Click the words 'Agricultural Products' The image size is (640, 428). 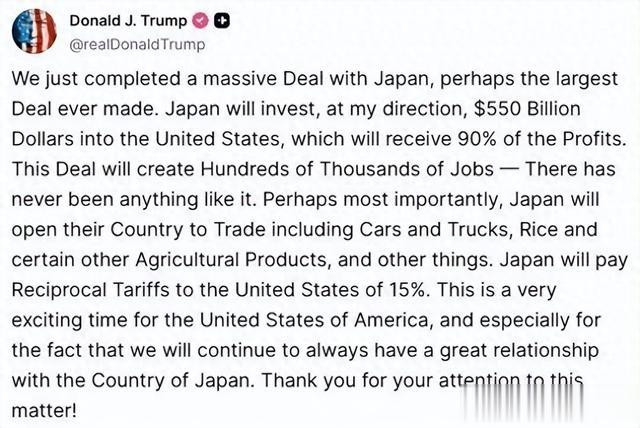click(232, 259)
